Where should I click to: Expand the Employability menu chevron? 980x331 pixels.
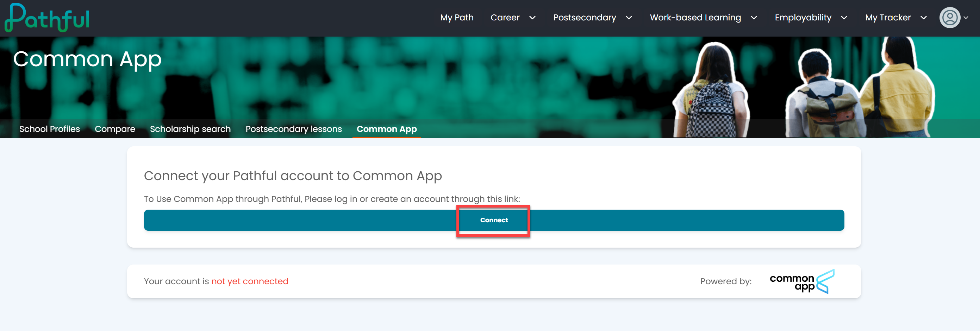pyautogui.click(x=844, y=18)
